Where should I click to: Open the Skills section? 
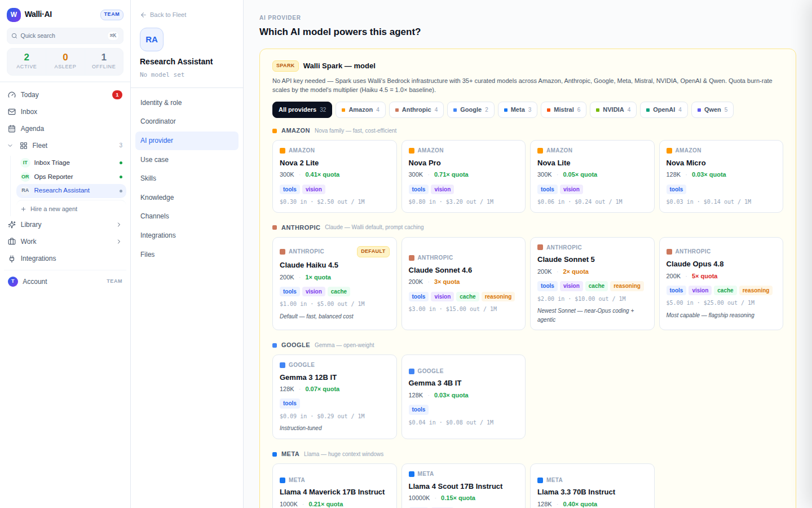(x=187, y=178)
